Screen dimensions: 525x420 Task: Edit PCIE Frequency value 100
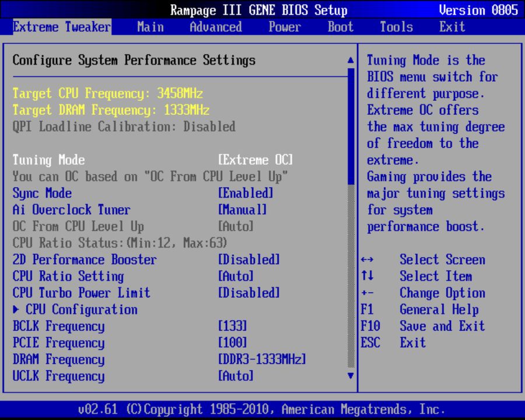pos(232,342)
